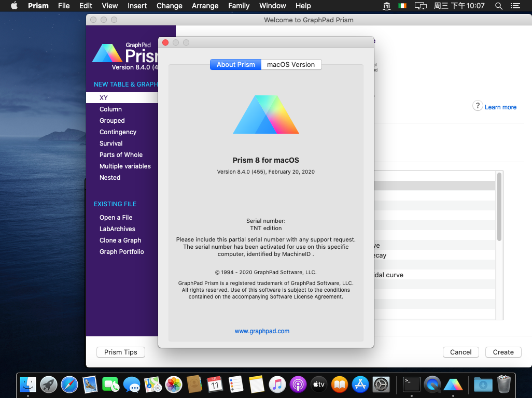Open Terminal in the dock
The height and width of the screenshot is (398, 532).
click(x=412, y=385)
